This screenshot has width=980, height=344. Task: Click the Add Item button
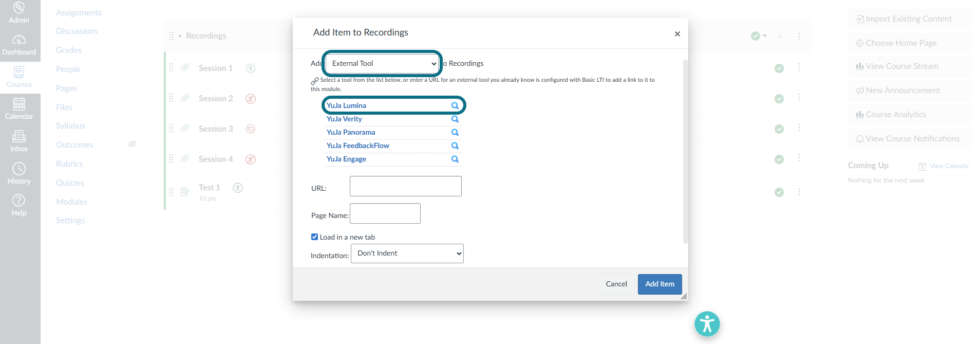click(x=660, y=284)
